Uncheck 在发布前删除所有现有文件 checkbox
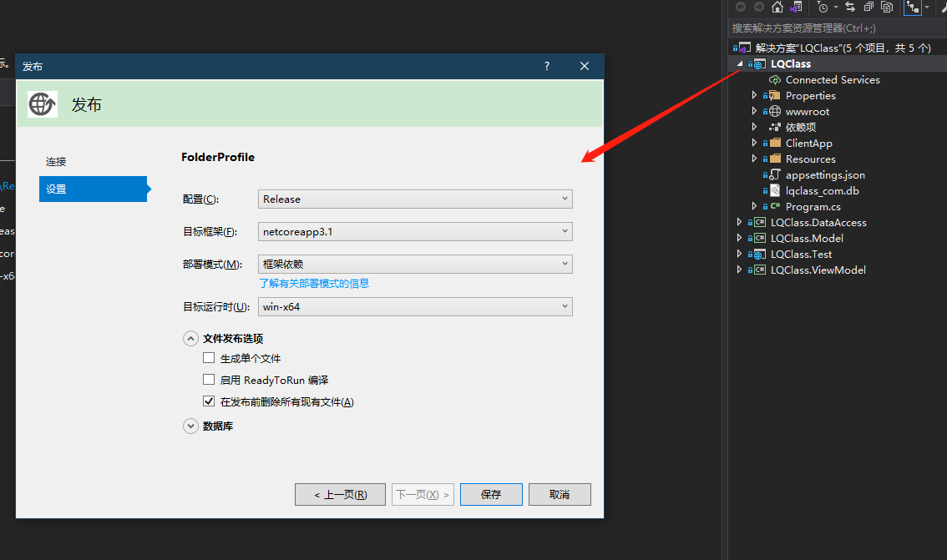947x560 pixels. point(209,401)
